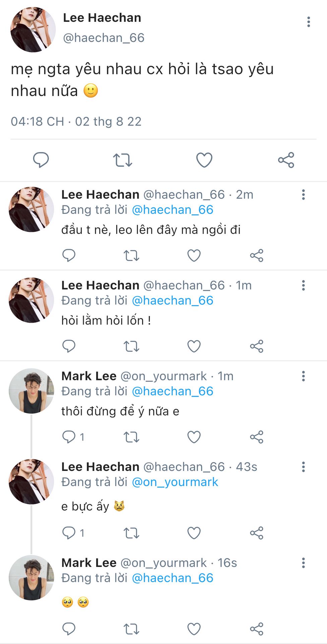This screenshot has width=327, height=644.
Task: Retweet the main Lee Haechan tweet
Action: pyautogui.click(x=123, y=160)
